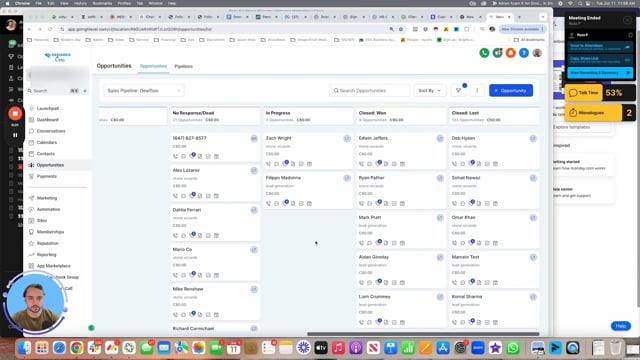Viewport: 640px width, 360px height.
Task: Open Google Chrome from the Dock
Action: pos(76,348)
